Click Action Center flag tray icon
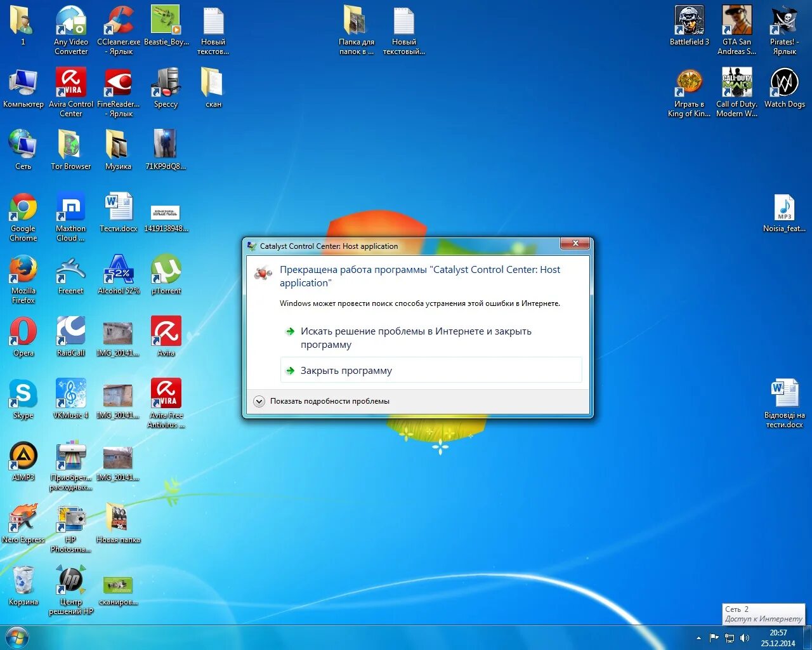Screen dimensions: 812x650 (x=714, y=638)
